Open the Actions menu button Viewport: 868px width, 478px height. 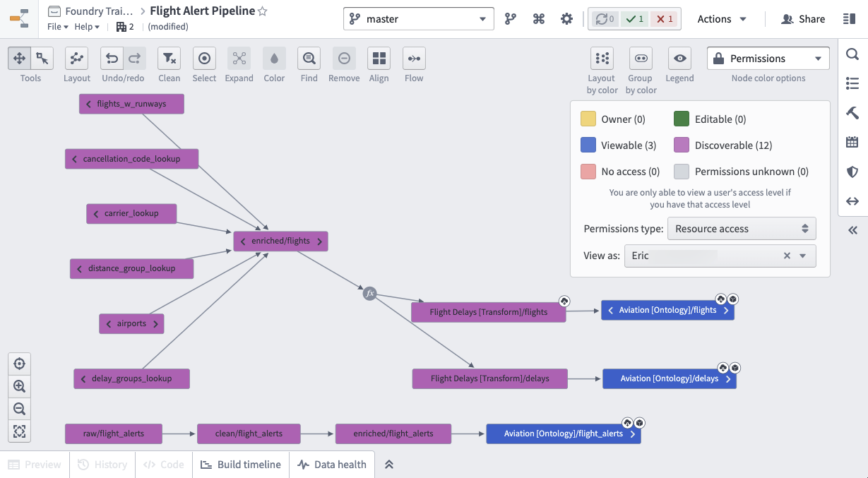pos(722,19)
